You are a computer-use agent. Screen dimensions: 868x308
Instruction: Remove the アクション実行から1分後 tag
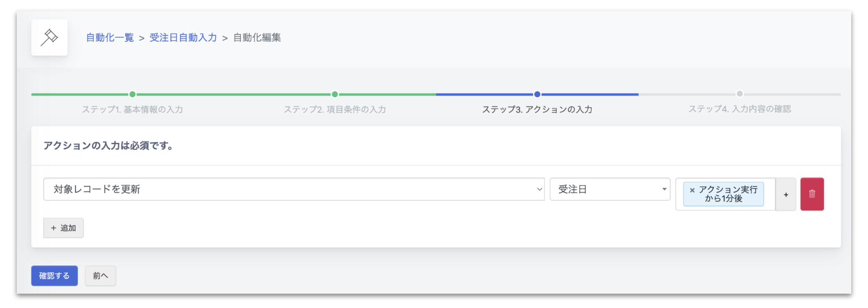point(692,190)
